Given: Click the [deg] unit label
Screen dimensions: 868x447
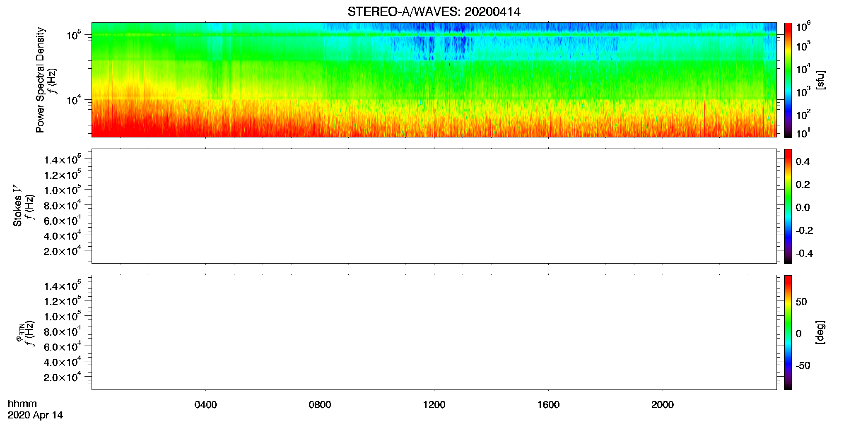Looking at the screenshot, I should (820, 332).
